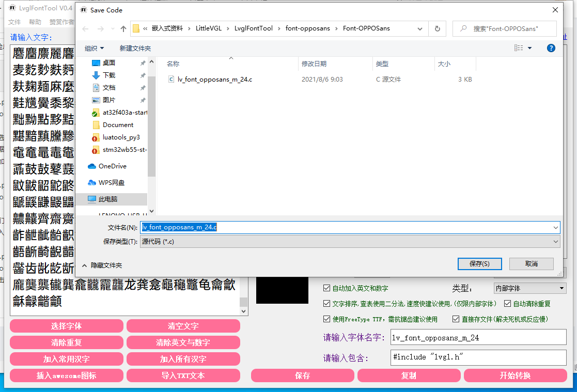Click 新建文件夹 in the toolbar
The height and width of the screenshot is (392, 577).
click(x=135, y=48)
